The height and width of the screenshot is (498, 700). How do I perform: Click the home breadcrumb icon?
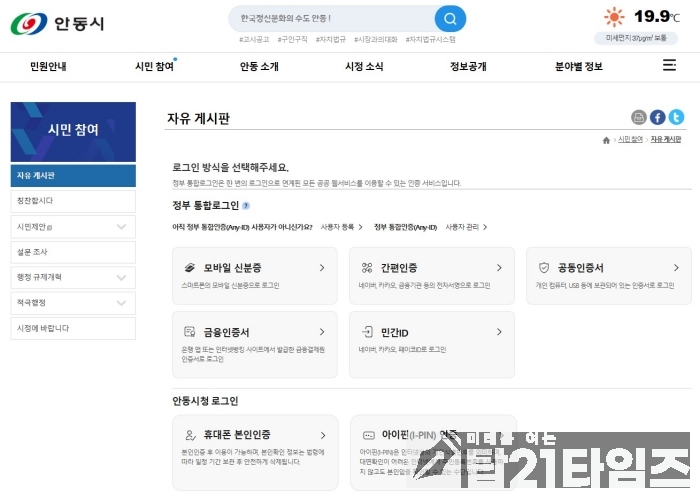click(x=606, y=140)
